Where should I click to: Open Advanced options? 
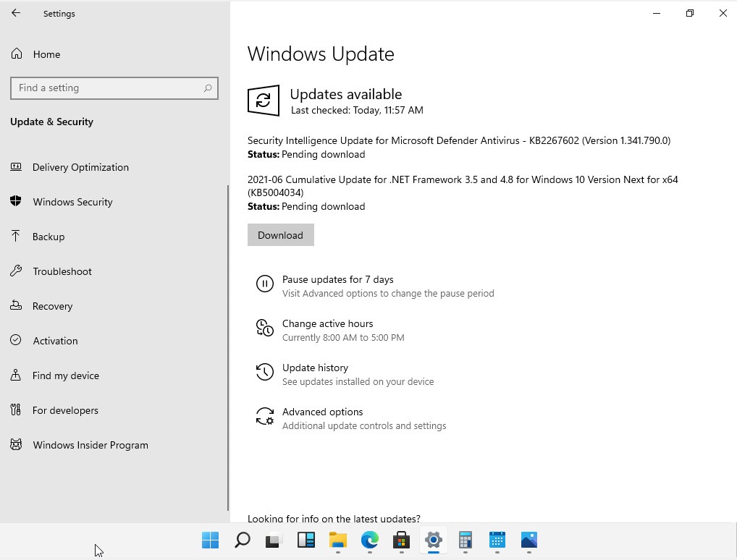tap(322, 412)
